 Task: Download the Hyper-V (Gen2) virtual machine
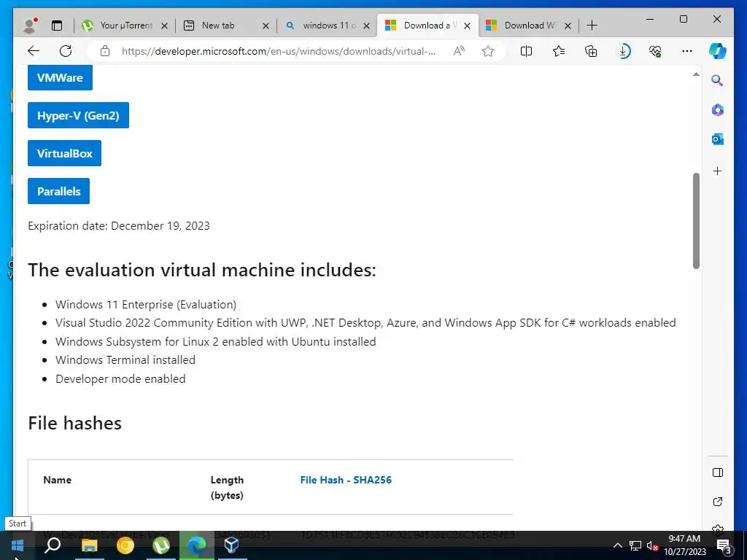pyautogui.click(x=78, y=115)
